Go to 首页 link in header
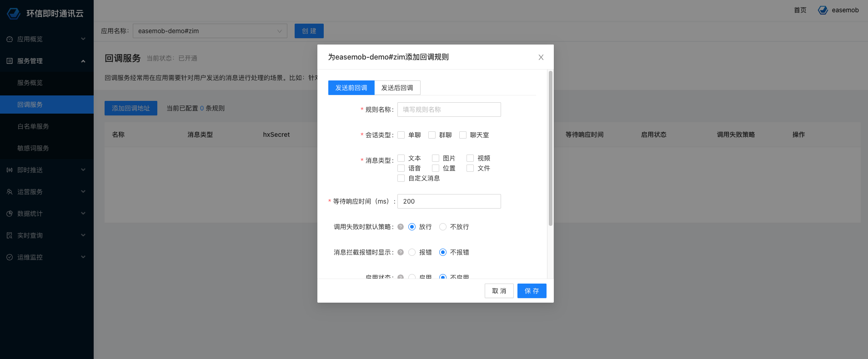Image resolution: width=868 pixels, height=359 pixels. point(800,10)
